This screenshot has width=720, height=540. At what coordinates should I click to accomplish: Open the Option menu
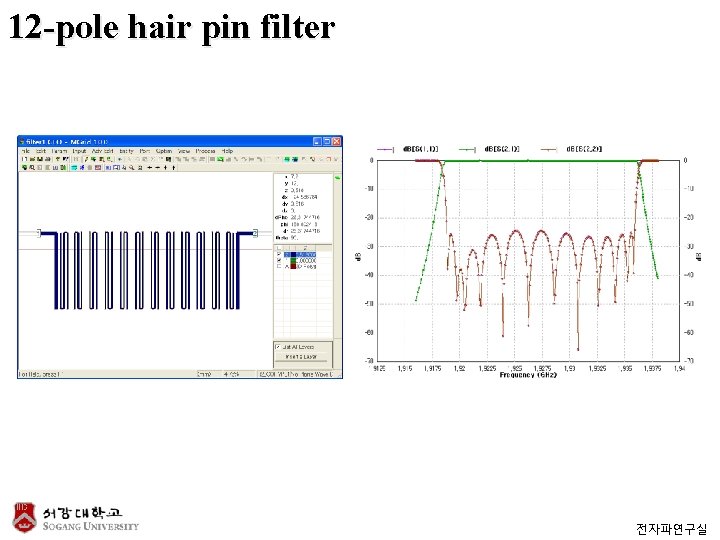pos(163,151)
